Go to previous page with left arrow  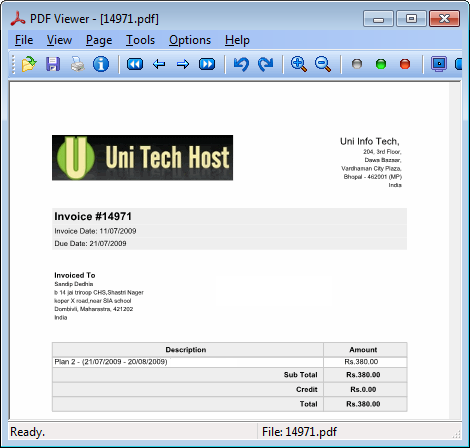coord(159,64)
